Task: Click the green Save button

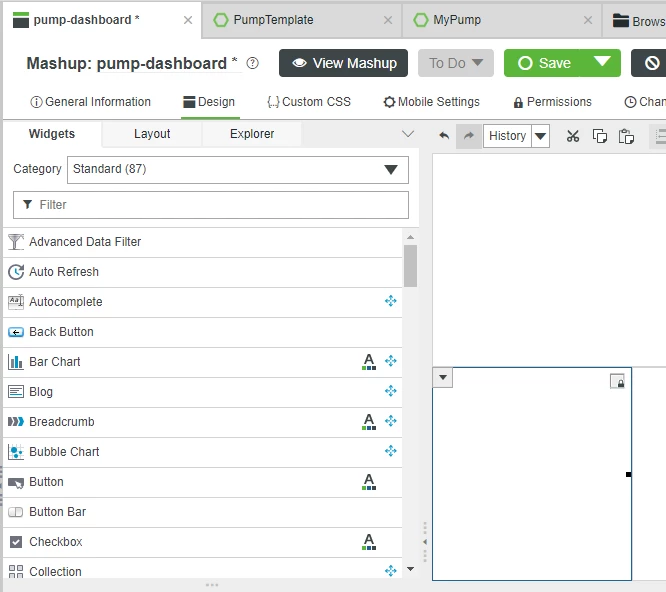Action: (544, 63)
